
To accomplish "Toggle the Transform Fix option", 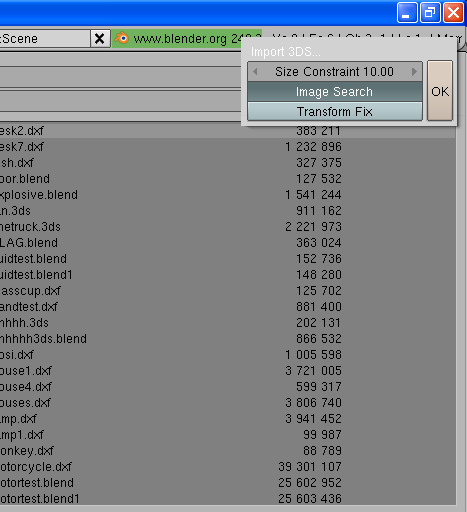I will (x=335, y=111).
